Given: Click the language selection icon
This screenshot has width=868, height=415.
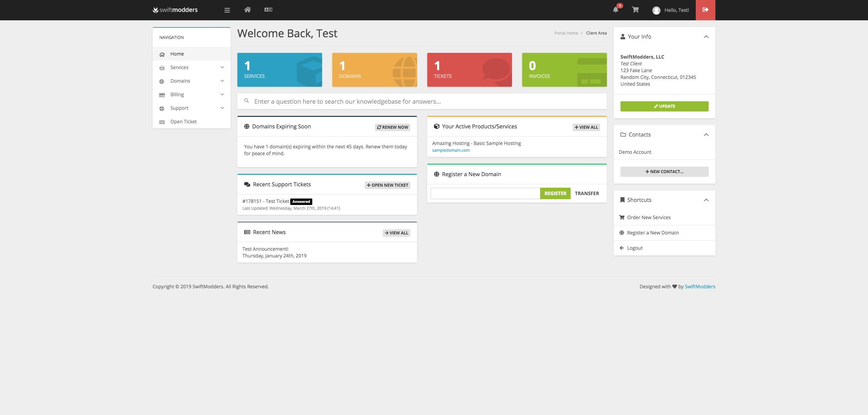Looking at the screenshot, I should (x=268, y=10).
